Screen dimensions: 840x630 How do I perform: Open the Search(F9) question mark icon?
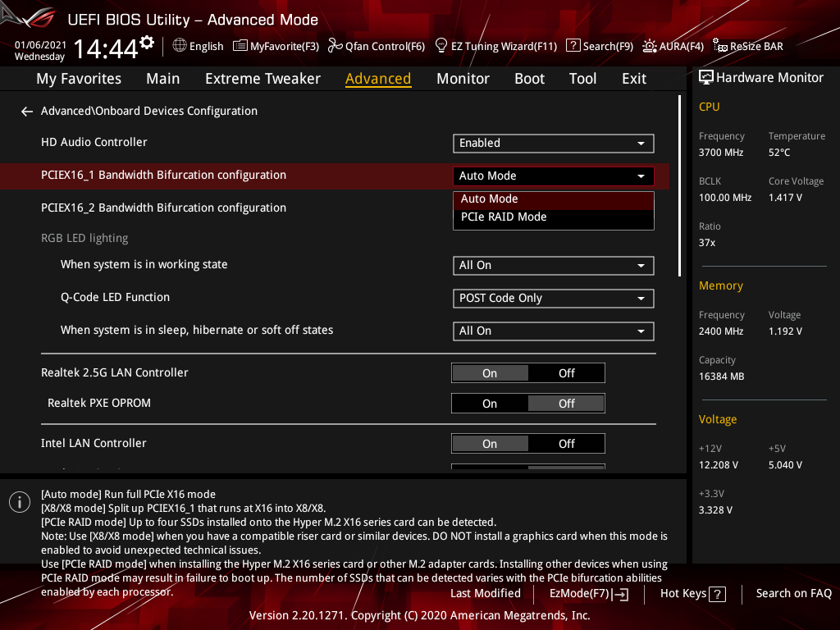pos(573,46)
